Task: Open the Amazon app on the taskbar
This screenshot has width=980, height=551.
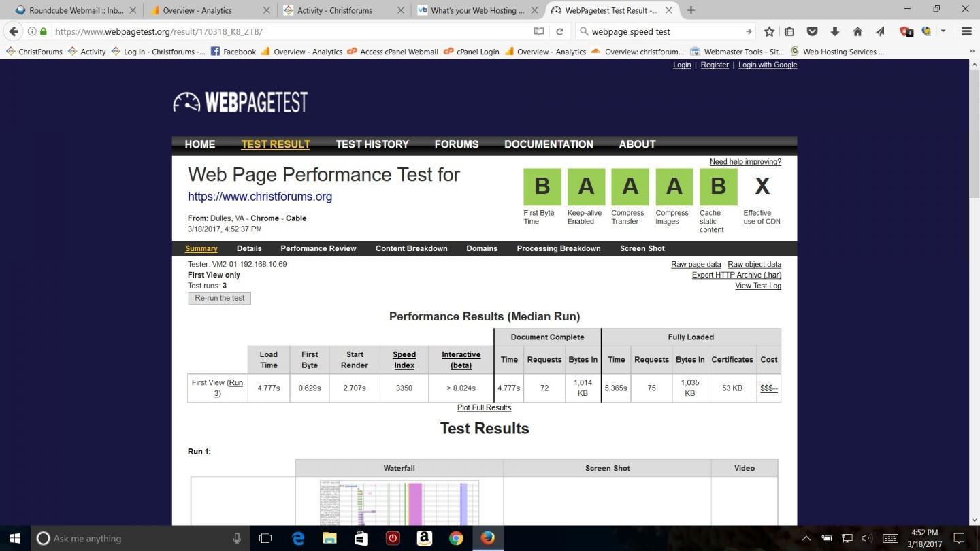Action: tap(425, 538)
